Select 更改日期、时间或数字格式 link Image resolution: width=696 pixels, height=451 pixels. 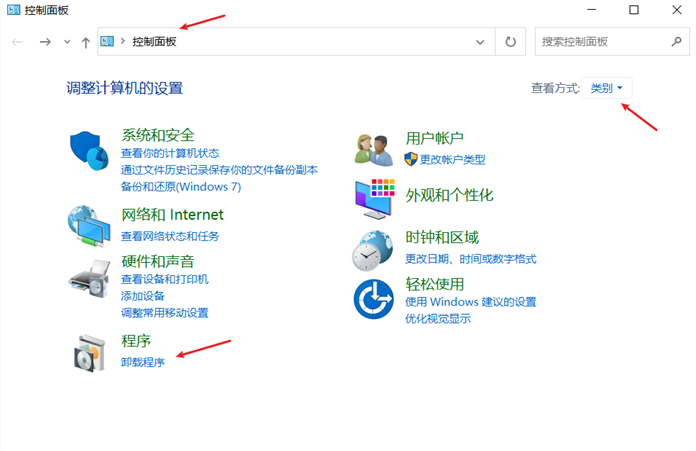click(471, 259)
